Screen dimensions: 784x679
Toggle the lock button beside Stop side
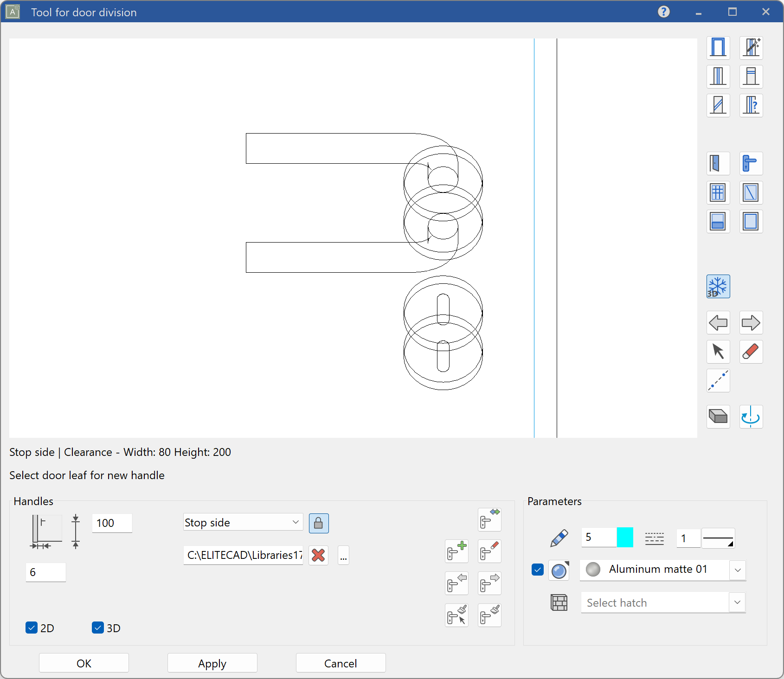point(319,524)
